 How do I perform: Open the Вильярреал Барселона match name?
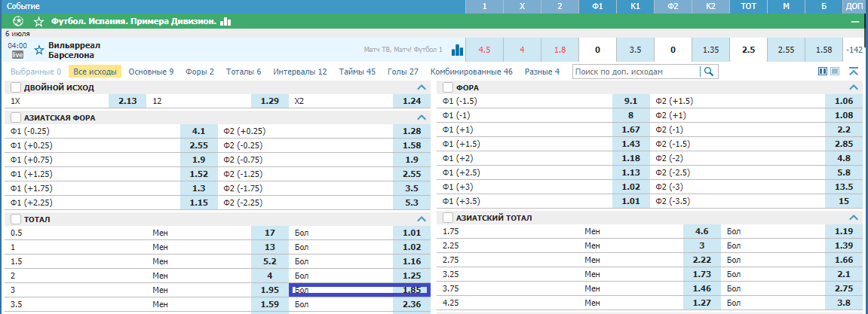74,50
